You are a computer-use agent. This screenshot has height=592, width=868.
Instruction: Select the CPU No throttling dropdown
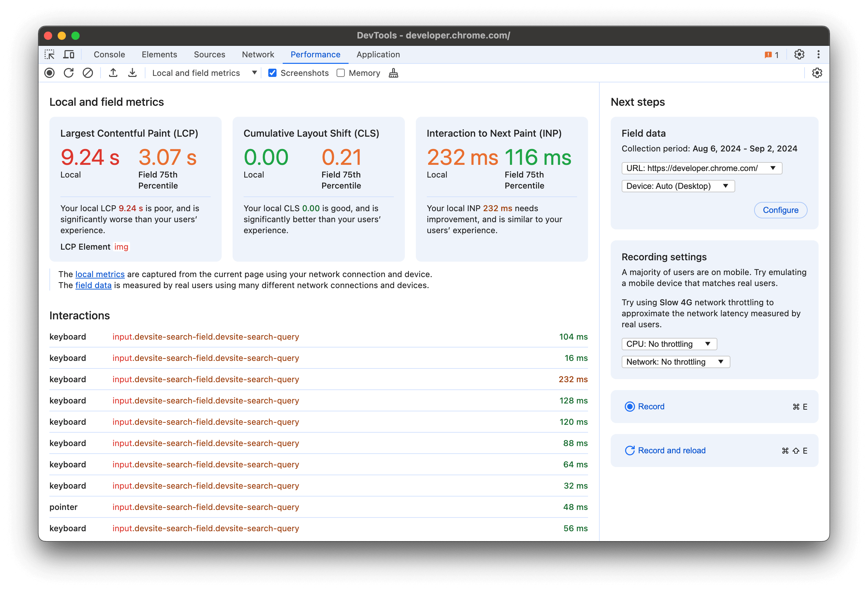point(669,342)
